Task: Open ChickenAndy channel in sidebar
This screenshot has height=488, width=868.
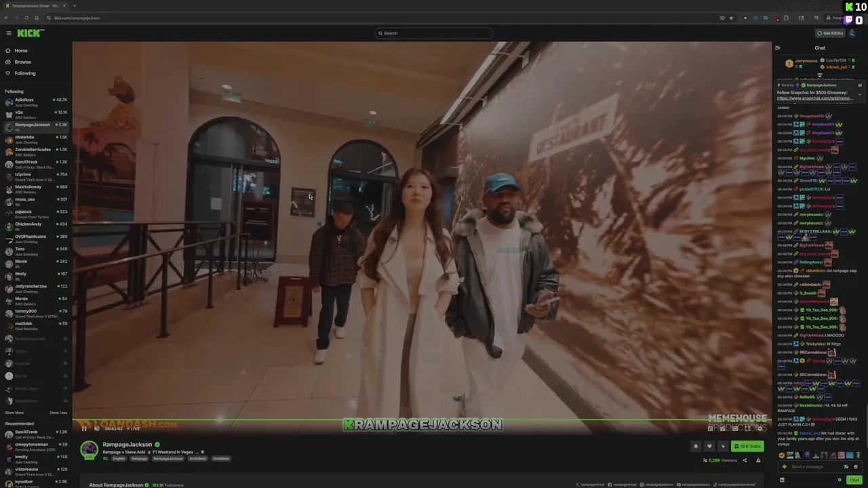Action: (x=36, y=226)
